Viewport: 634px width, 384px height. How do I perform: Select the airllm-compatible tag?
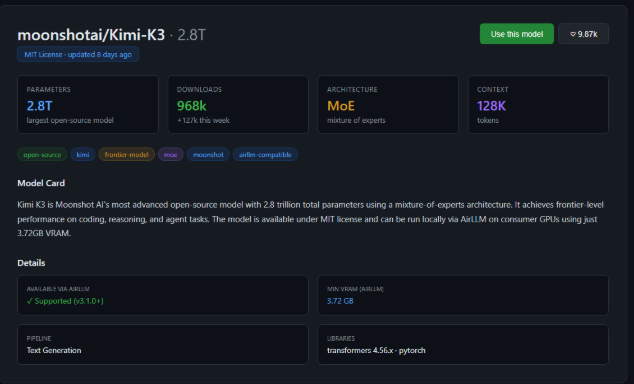click(265, 154)
